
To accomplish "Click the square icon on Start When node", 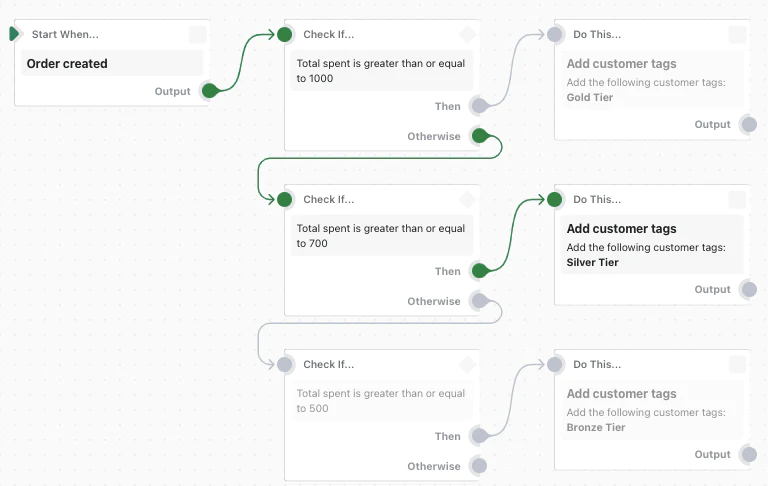I will 197,35.
